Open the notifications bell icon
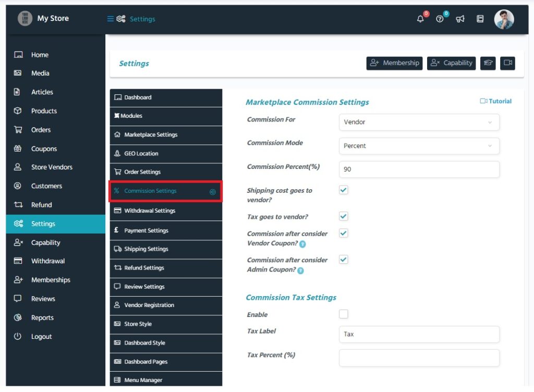This screenshot has width=534, height=392. 420,19
